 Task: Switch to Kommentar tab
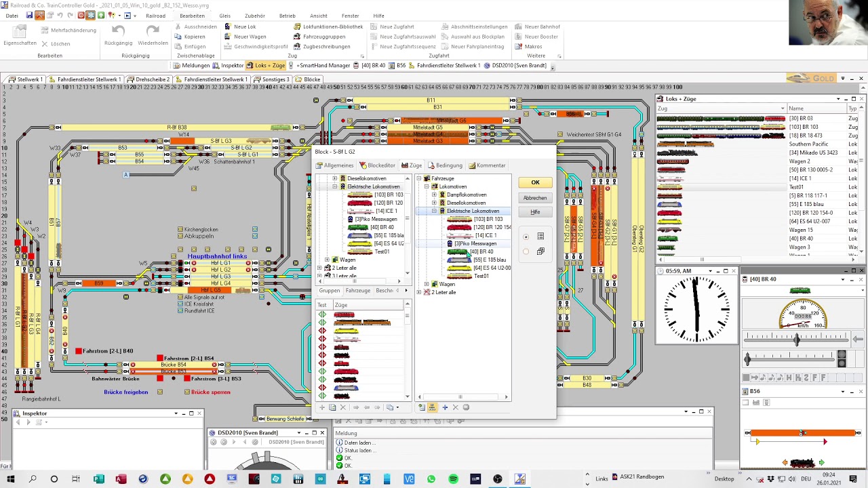[x=487, y=165]
